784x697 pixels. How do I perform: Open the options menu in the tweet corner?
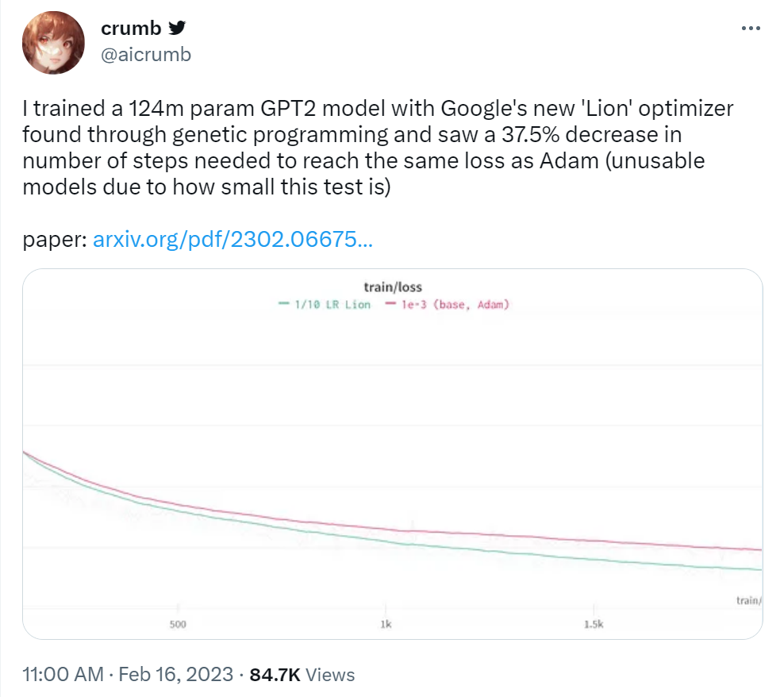[749, 27]
